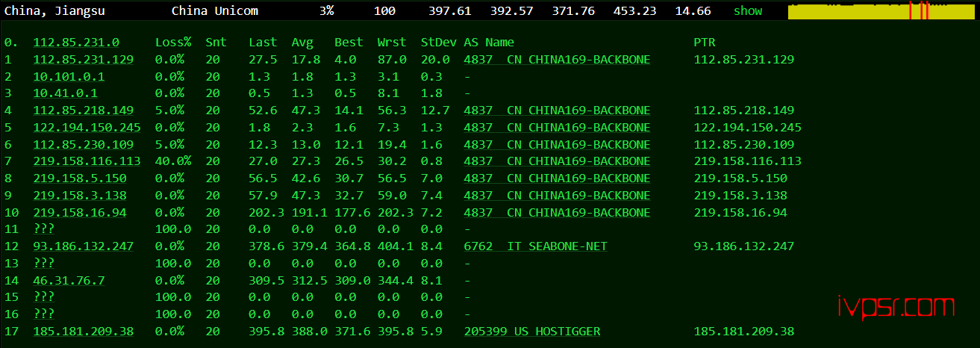Click the ??? host at hop 16
The width and height of the screenshot is (980, 348).
click(x=44, y=314)
